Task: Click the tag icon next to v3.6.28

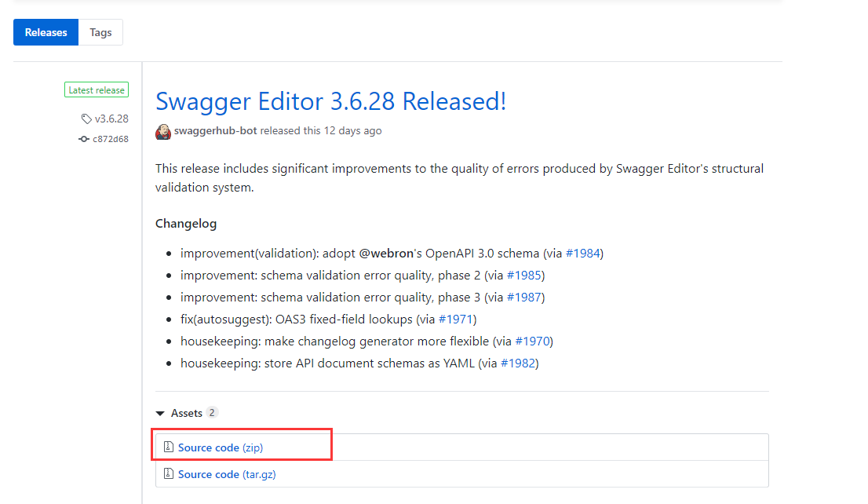Action: [86, 119]
